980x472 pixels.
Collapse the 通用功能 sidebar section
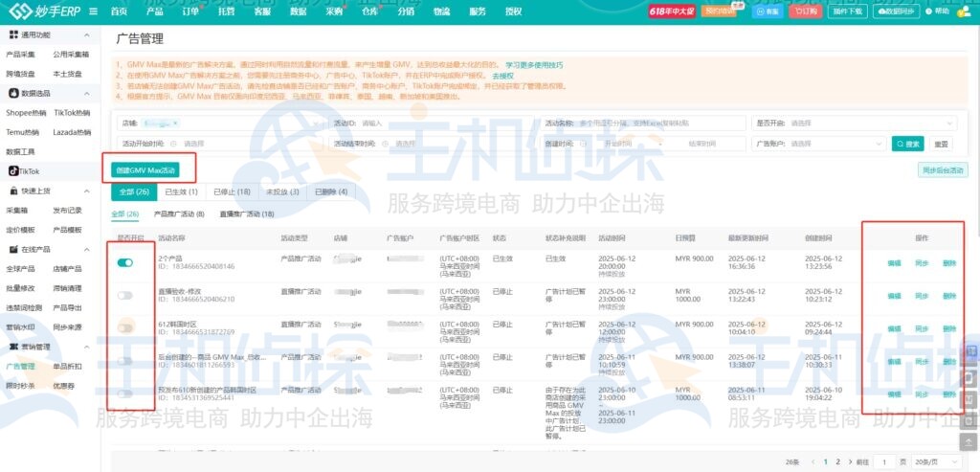87,35
